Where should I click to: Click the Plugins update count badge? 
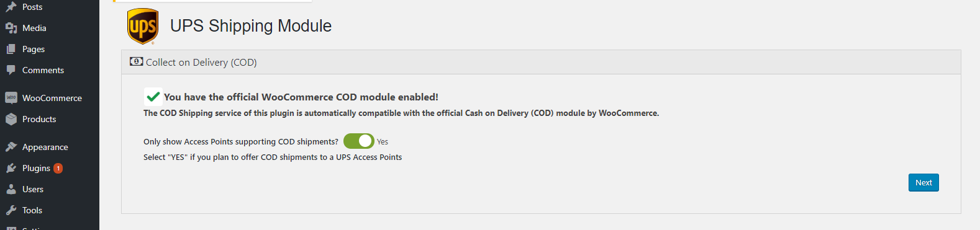pos(58,168)
